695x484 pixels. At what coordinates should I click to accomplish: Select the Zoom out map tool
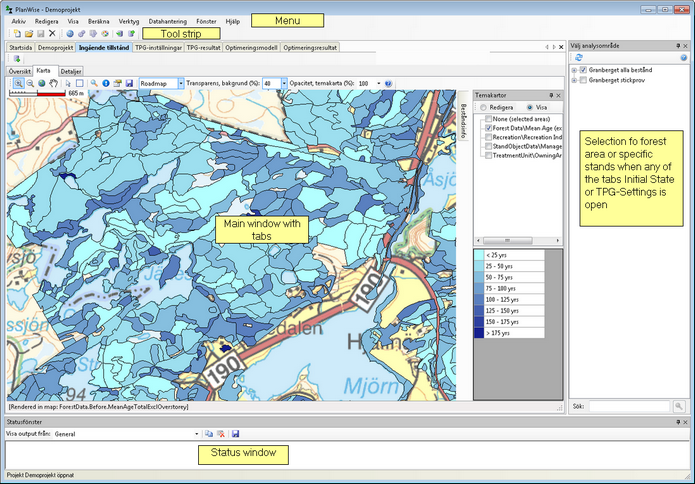coord(30,83)
